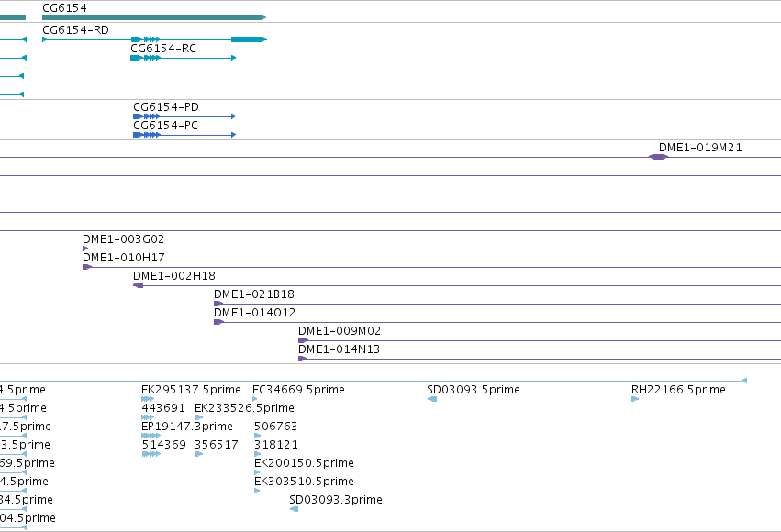Viewport: 781px width, 532px height.
Task: Click the DME1-021B18 clone glyph
Action: [218, 304]
